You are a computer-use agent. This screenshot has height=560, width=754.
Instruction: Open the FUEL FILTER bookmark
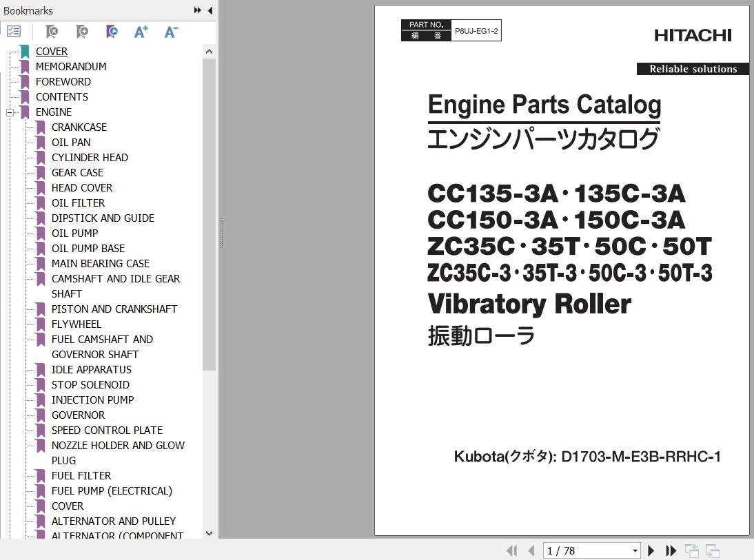pyautogui.click(x=81, y=475)
